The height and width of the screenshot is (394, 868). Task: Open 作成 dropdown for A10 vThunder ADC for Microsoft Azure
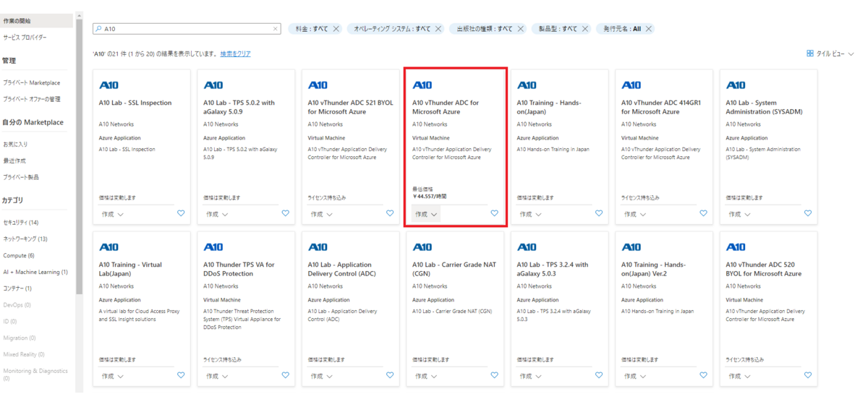pos(426,214)
